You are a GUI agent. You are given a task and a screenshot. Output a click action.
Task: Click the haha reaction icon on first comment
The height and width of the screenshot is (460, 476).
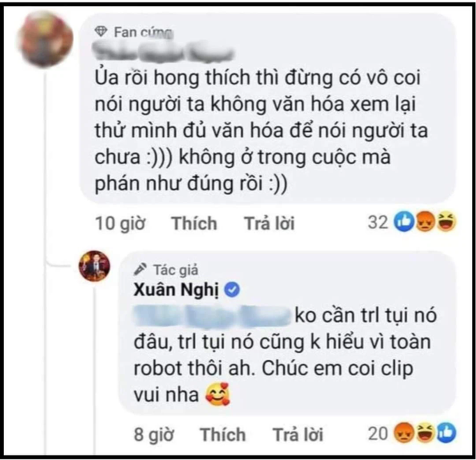click(x=445, y=221)
